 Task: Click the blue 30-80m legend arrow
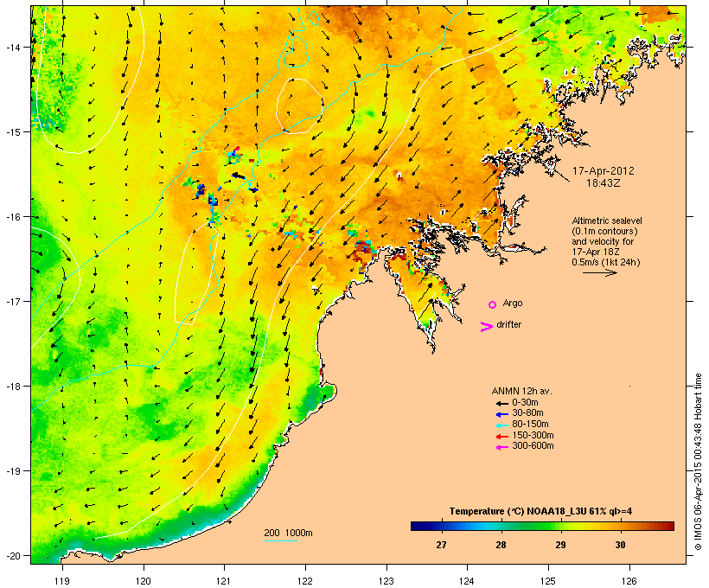click(x=501, y=414)
